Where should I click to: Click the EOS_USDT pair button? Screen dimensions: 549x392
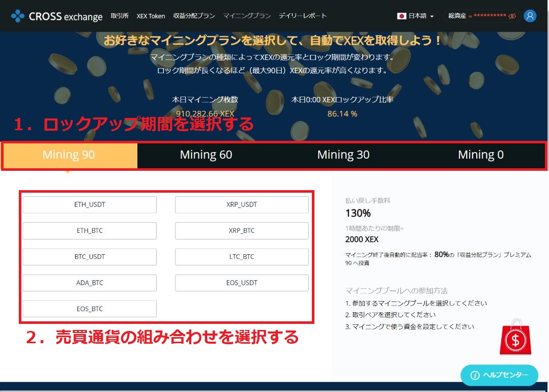point(242,283)
